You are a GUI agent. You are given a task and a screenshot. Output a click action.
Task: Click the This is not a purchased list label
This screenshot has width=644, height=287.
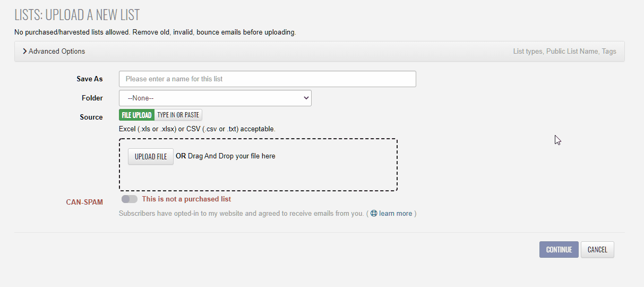pos(186,199)
